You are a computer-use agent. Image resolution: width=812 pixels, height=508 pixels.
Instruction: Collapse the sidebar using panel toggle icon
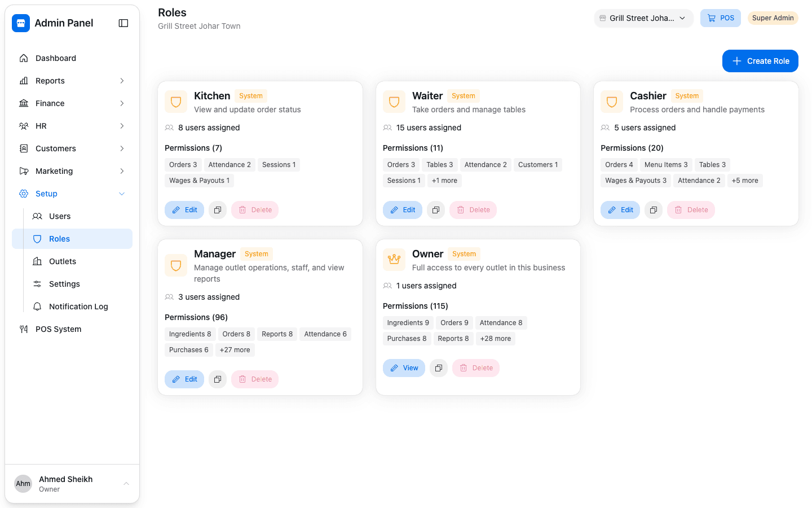tap(123, 23)
